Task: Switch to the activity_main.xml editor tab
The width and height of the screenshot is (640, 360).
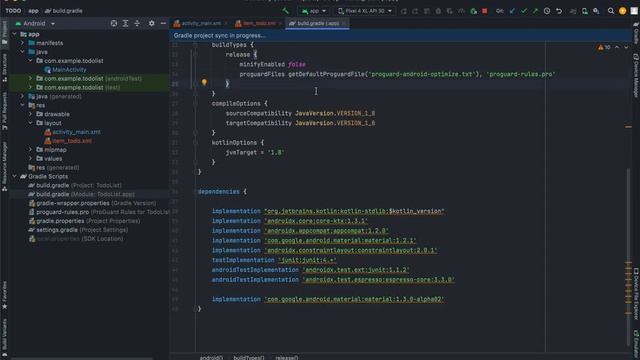Action: click(x=200, y=24)
